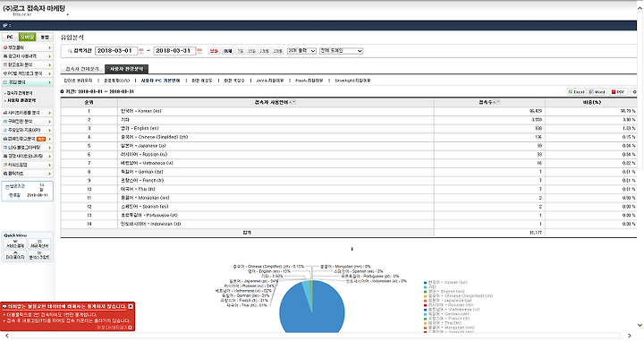644x341 pixels.
Task: Switch to the PC tab
Action: pyautogui.click(x=10, y=37)
